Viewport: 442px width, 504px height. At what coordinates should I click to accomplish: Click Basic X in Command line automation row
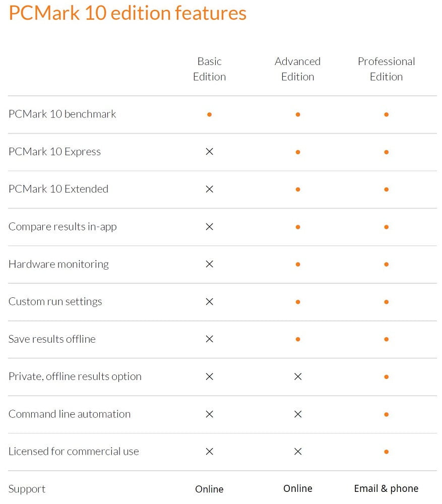[209, 414]
